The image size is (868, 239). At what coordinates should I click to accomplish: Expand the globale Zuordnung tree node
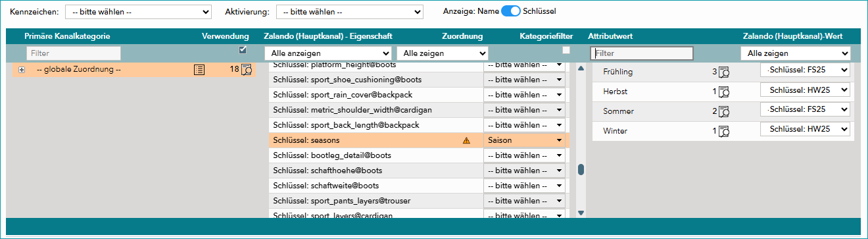tap(22, 70)
